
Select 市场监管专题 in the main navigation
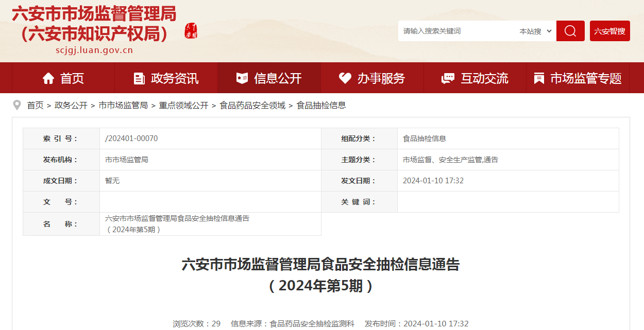tap(586, 78)
